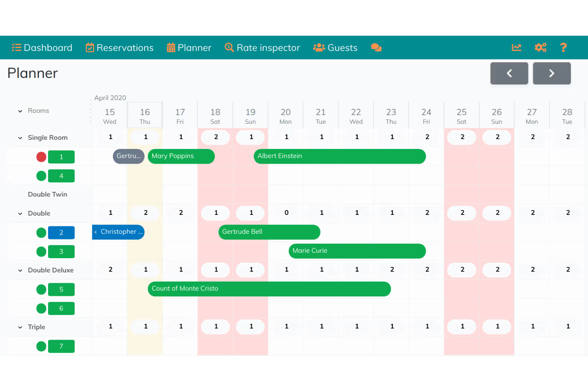Click the red status dot for room 1
The width and height of the screenshot is (588, 392).
point(41,157)
